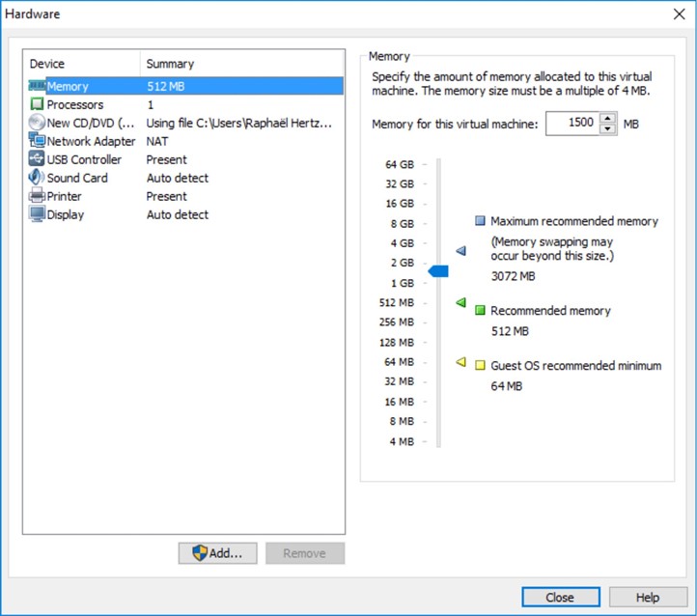
Task: Click the Printer icon
Action: tap(37, 196)
